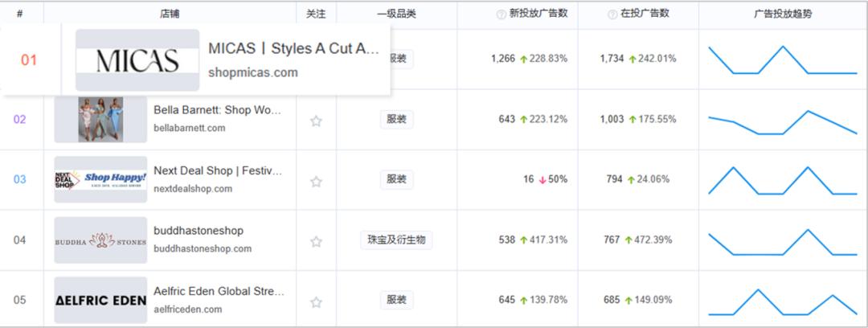Select the 珠宝及衍生物 category tag
Image resolution: width=868 pixels, height=328 pixels.
(x=396, y=240)
